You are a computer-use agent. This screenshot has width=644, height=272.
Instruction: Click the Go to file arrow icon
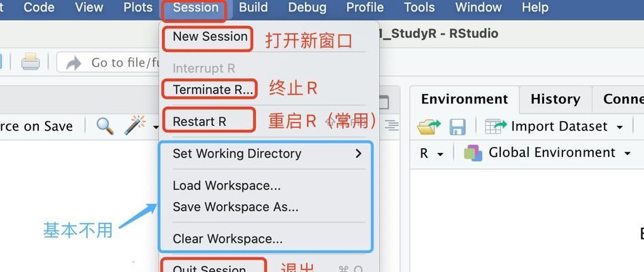[x=74, y=63]
